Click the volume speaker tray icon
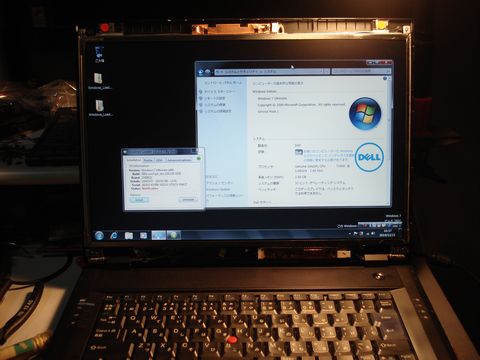This screenshot has height=360, width=480. click(373, 233)
